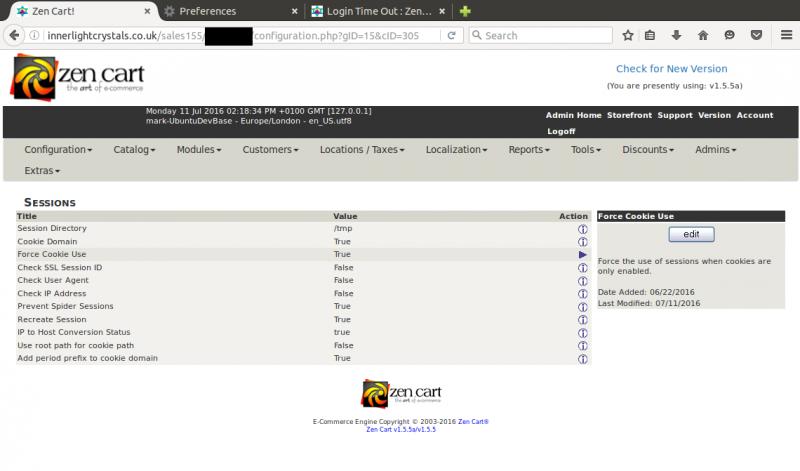Open the Configuration dropdown menu

point(58,150)
